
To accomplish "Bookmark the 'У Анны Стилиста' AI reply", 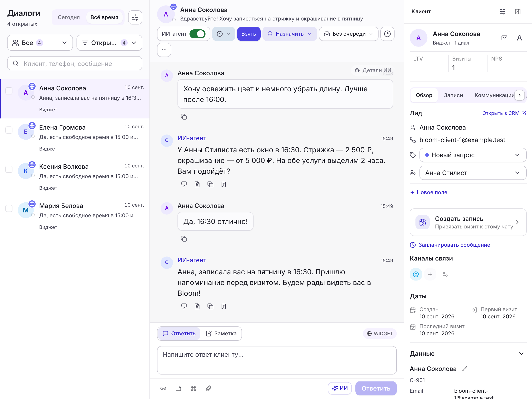I will pos(224,184).
